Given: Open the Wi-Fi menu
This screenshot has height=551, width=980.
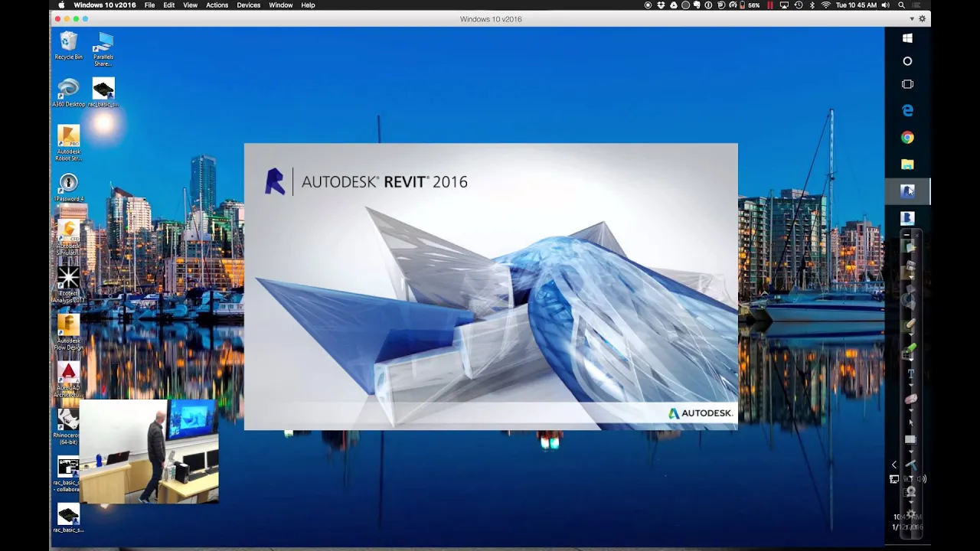Looking at the screenshot, I should (826, 5).
